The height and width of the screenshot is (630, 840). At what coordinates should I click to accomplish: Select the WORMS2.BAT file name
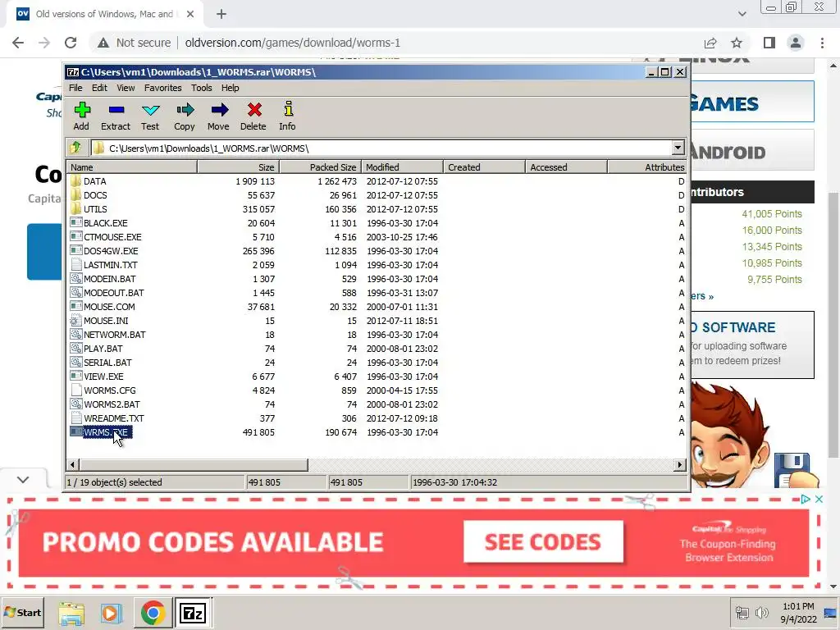point(112,404)
